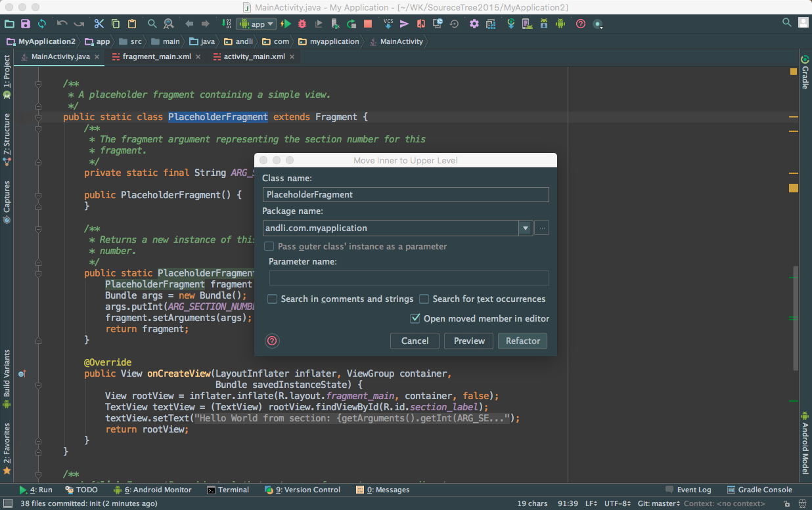Click the purple Commit changes arrow icon
The height and width of the screenshot is (510, 812).
tap(405, 24)
